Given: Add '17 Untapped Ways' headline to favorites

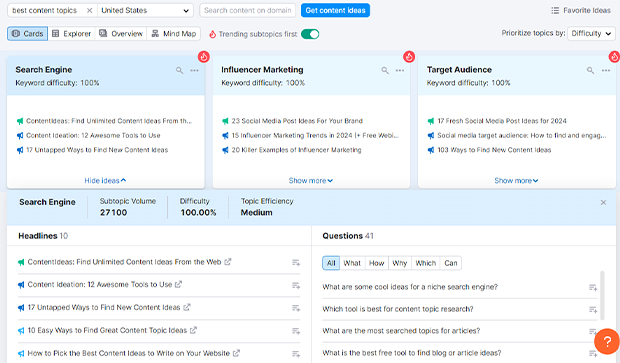Looking at the screenshot, I should pos(296,308).
